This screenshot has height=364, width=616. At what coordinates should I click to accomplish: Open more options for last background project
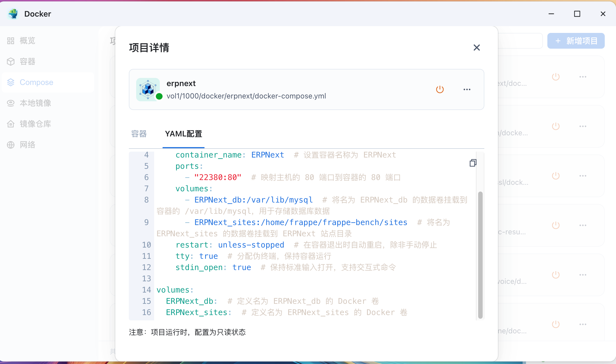click(583, 324)
